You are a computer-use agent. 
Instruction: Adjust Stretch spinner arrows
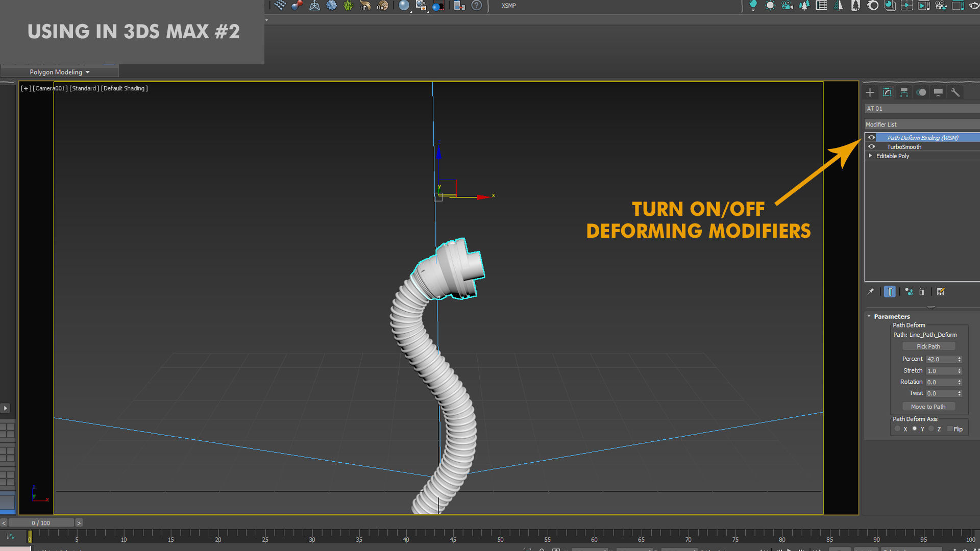point(960,371)
